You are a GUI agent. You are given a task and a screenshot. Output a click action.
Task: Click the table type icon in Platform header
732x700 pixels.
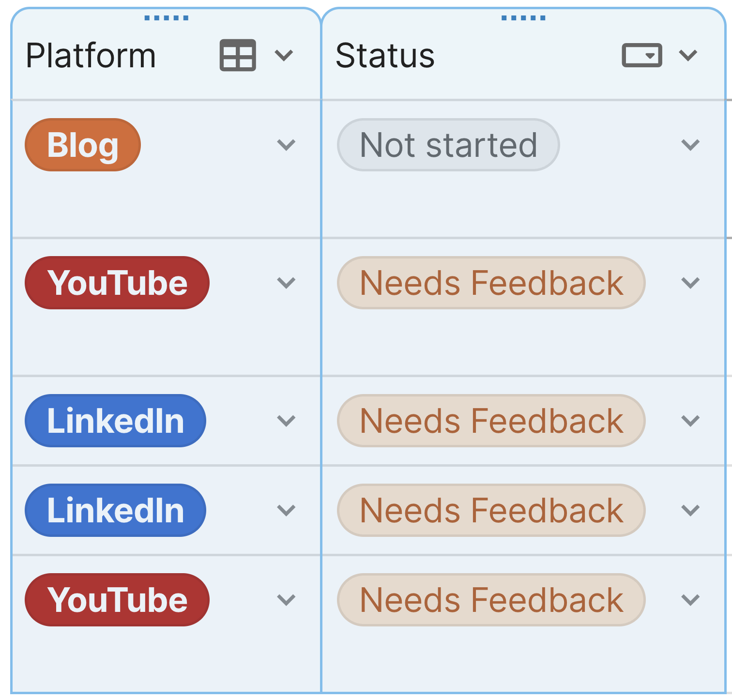(238, 55)
